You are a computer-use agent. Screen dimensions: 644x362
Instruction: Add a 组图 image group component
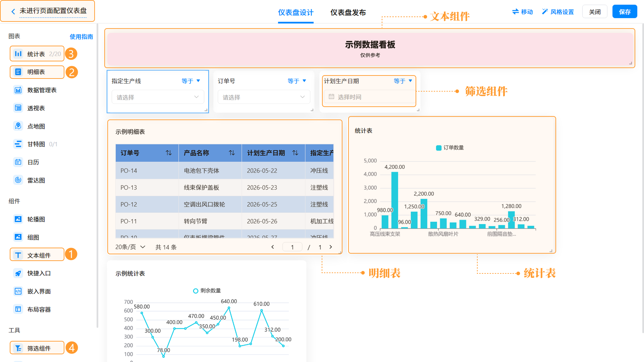point(18,237)
